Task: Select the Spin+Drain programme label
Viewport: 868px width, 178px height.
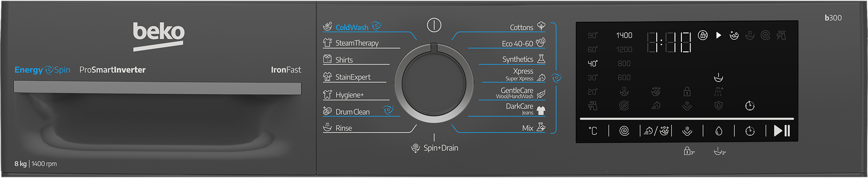Action: pos(441,148)
